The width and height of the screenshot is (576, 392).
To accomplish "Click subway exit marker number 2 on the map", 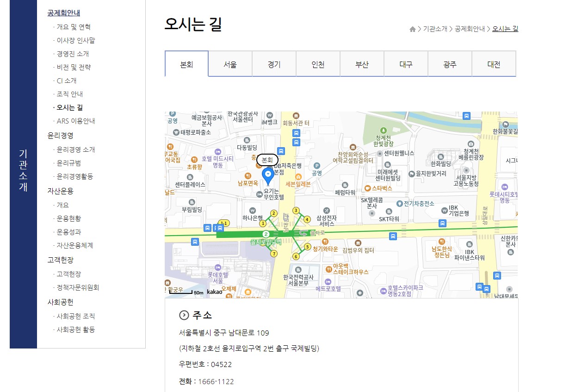I will click(x=273, y=214).
